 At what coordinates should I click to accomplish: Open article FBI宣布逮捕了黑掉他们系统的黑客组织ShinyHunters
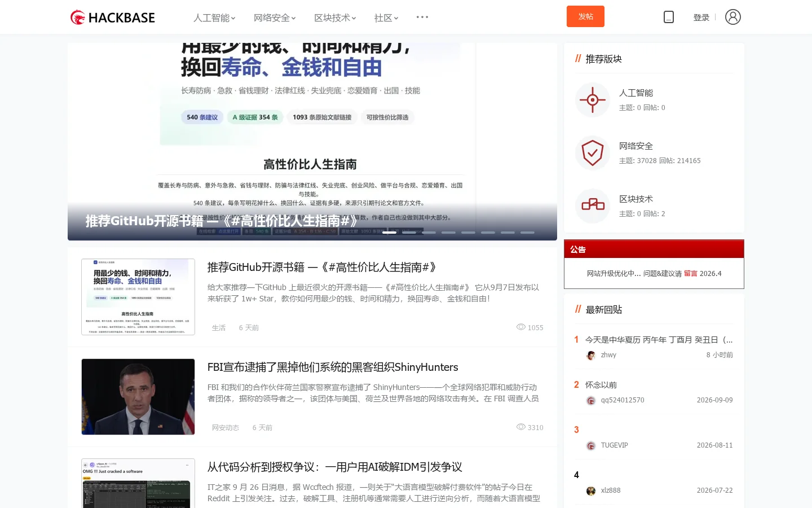pyautogui.click(x=333, y=367)
